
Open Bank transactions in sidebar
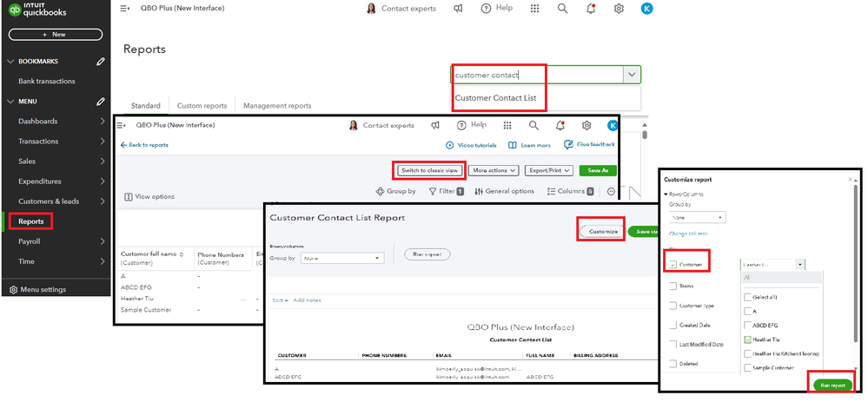pos(47,81)
